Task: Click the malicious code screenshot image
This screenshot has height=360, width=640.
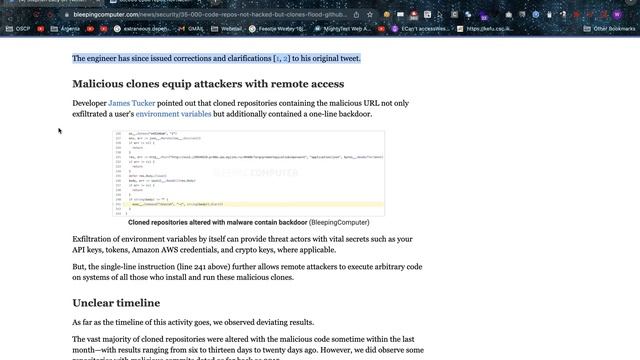Action: point(249,173)
